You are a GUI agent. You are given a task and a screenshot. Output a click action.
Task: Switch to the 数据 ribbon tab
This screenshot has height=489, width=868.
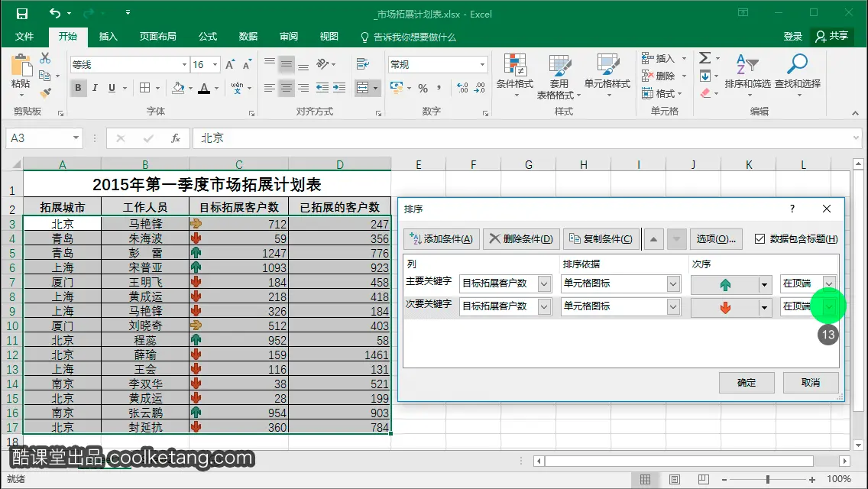click(248, 37)
